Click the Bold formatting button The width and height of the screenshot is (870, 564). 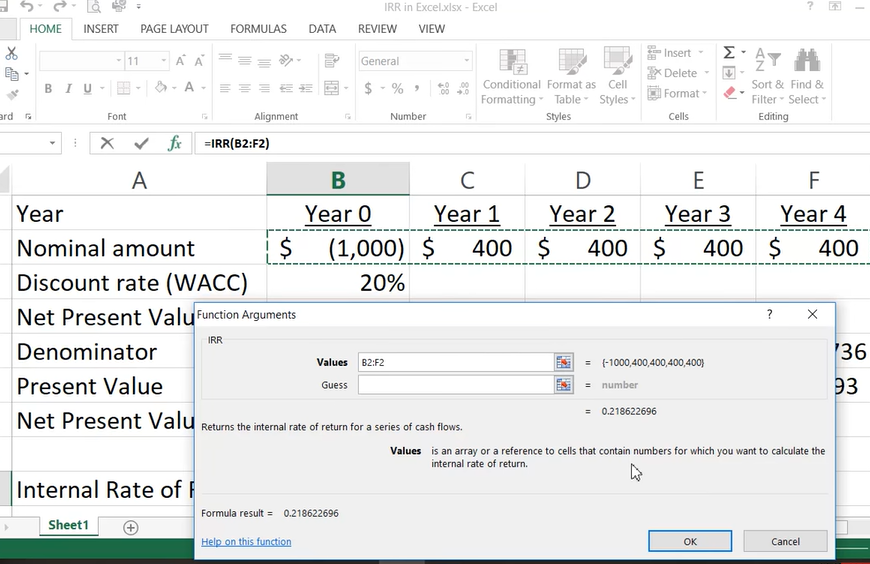(48, 88)
